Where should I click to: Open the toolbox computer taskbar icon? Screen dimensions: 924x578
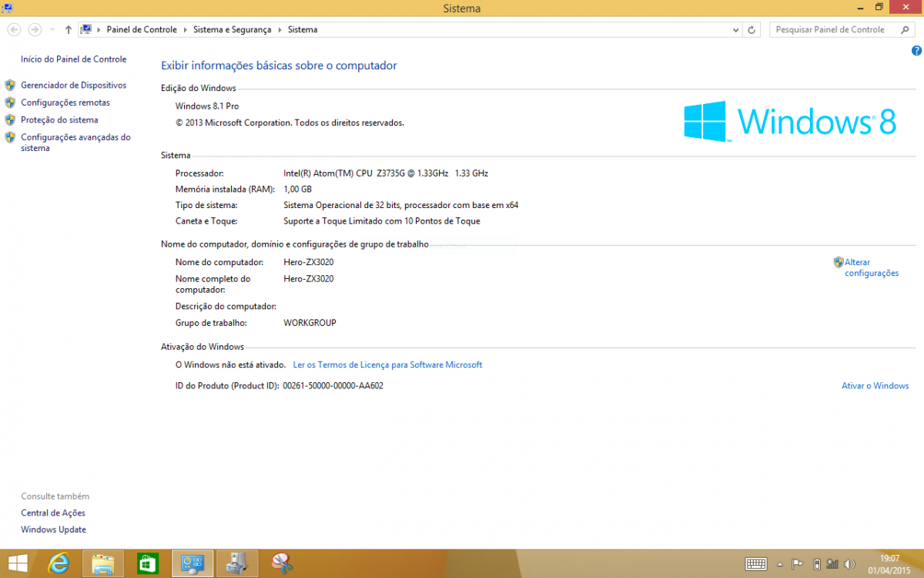pos(237,563)
